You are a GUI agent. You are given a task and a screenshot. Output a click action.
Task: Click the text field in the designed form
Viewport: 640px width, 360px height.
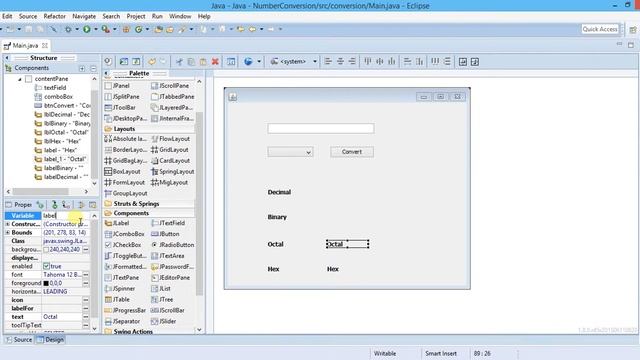pos(321,129)
